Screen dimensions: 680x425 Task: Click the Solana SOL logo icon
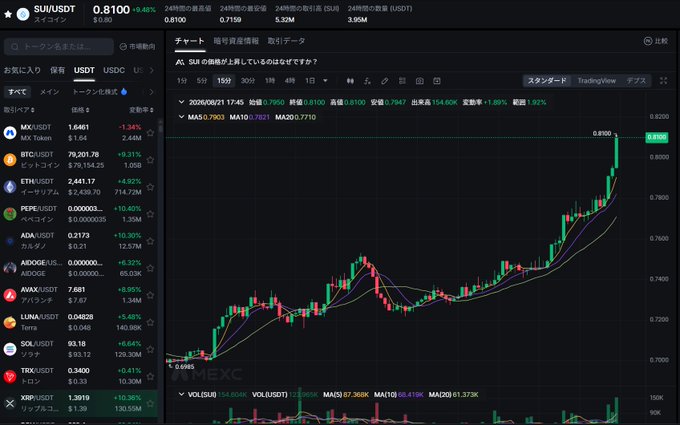10,349
